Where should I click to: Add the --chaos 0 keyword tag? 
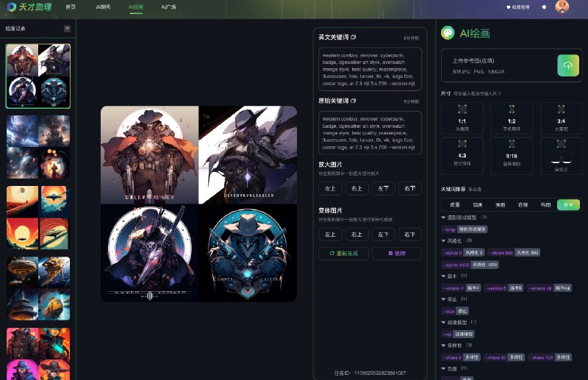pos(461,357)
